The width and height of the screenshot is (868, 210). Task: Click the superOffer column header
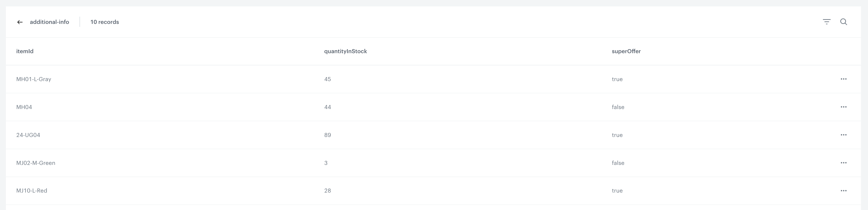click(626, 51)
